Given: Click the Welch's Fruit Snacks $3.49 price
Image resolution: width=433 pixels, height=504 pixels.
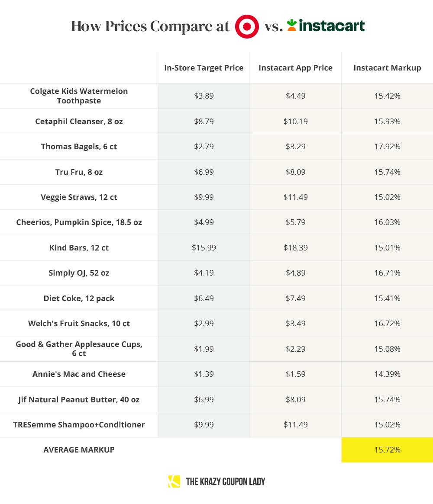Looking at the screenshot, I should coord(295,324).
